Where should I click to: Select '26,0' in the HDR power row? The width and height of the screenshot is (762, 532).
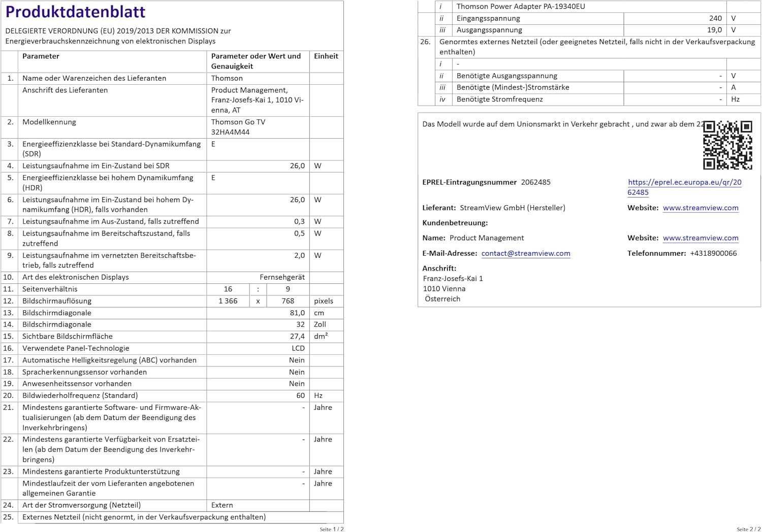297,200
